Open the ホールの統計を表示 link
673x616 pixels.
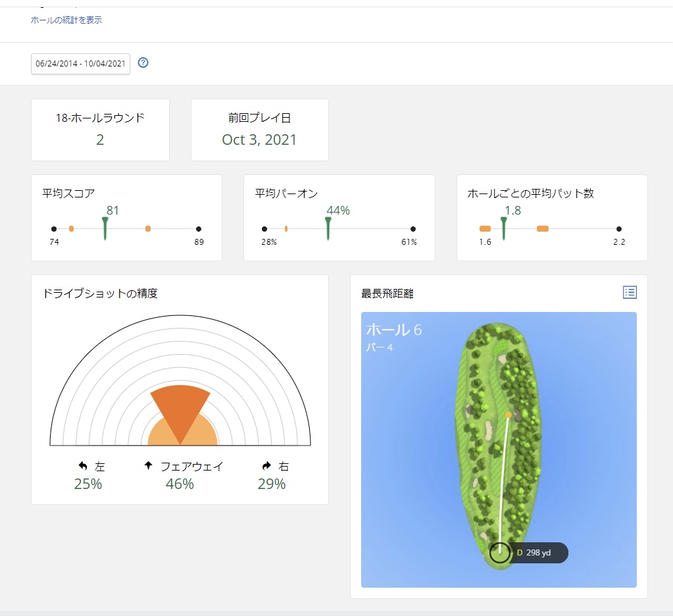[66, 20]
